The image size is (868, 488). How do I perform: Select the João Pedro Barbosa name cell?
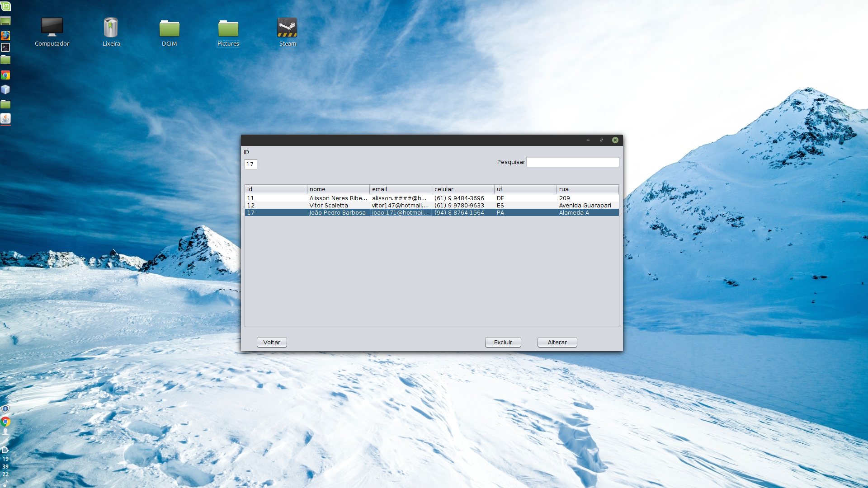point(338,212)
